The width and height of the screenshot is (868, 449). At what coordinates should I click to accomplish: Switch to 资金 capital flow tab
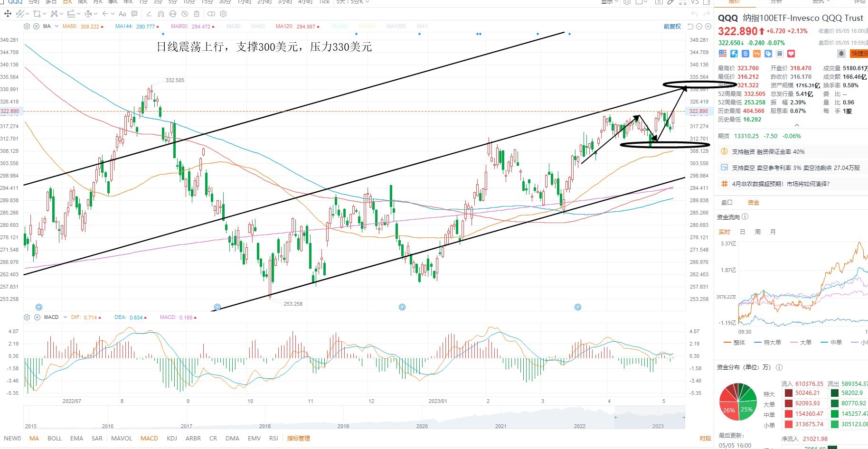click(753, 202)
